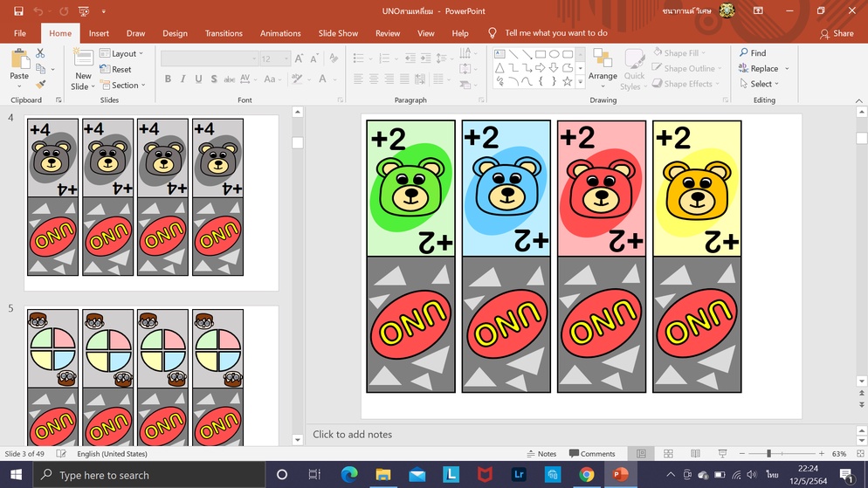Open Select dropdown in Editing
The height and width of the screenshot is (488, 868).
point(760,84)
